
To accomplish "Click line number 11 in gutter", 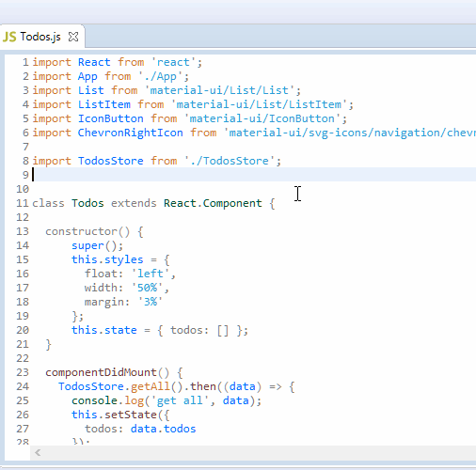I will tap(23, 203).
